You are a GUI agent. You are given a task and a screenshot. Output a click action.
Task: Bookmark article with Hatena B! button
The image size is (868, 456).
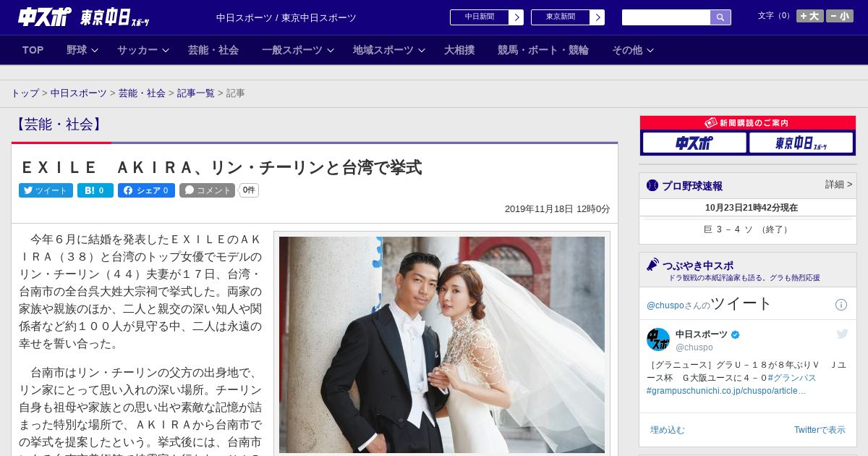coord(95,190)
